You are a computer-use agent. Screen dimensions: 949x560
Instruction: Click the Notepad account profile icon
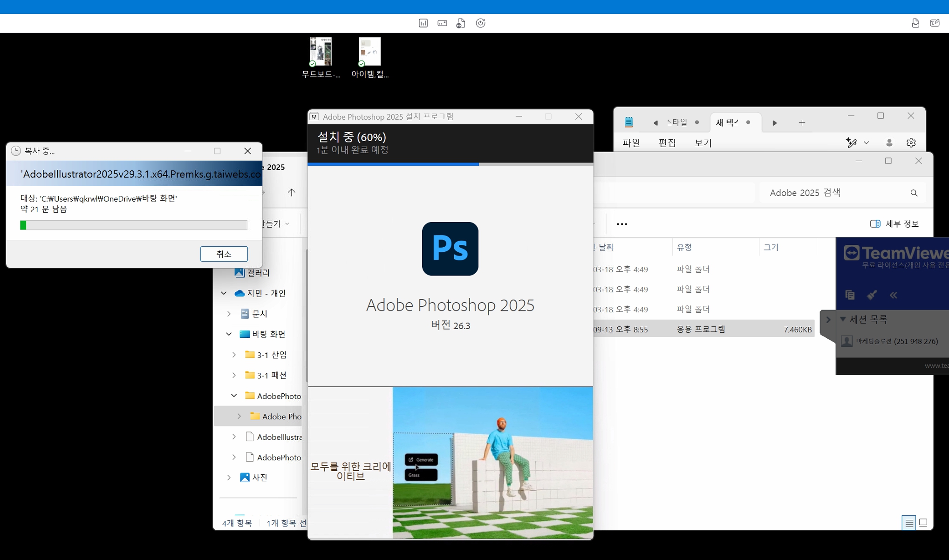pyautogui.click(x=889, y=143)
